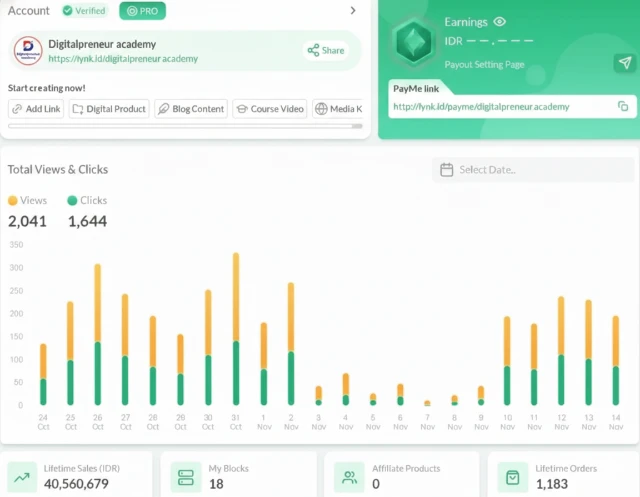Copy the PayMe link with the copy icon
The width and height of the screenshot is (640, 497).
(623, 106)
